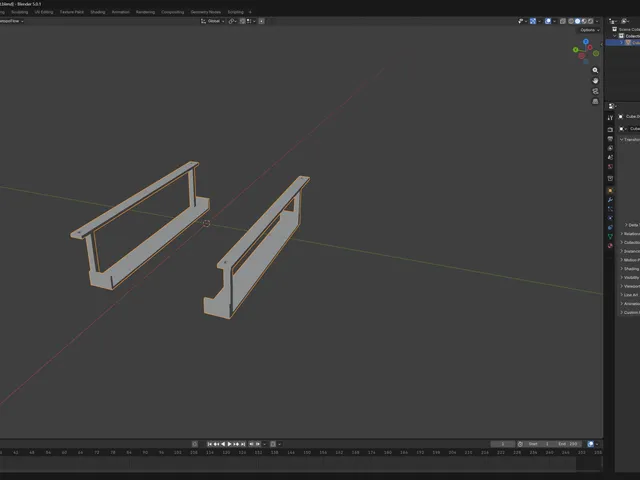Switch viewport to Material Preview shading
The height and width of the screenshot is (480, 640).
pyautogui.click(x=584, y=21)
